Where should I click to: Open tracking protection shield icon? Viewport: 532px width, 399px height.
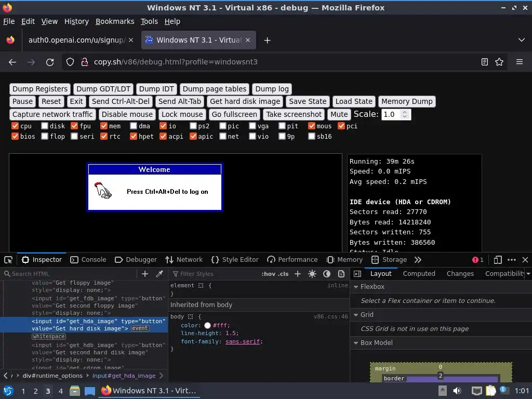pos(70,62)
